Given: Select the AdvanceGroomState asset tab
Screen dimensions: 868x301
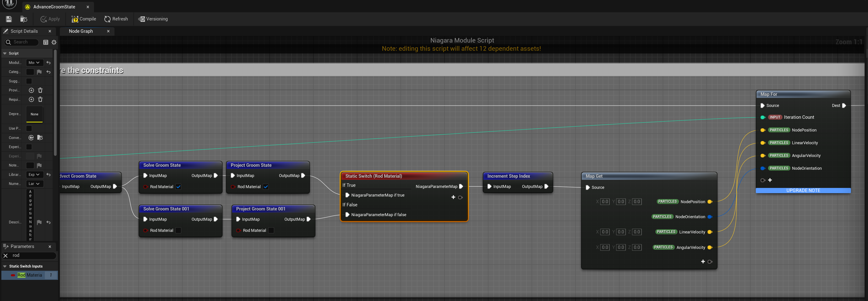Looking at the screenshot, I should pyautogui.click(x=54, y=7).
